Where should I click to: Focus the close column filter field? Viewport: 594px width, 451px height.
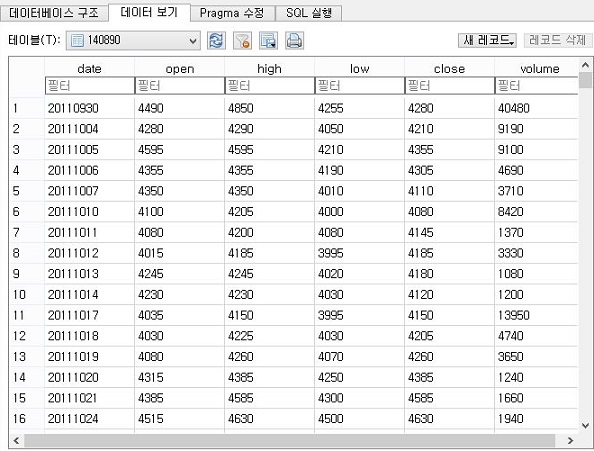coord(449,86)
